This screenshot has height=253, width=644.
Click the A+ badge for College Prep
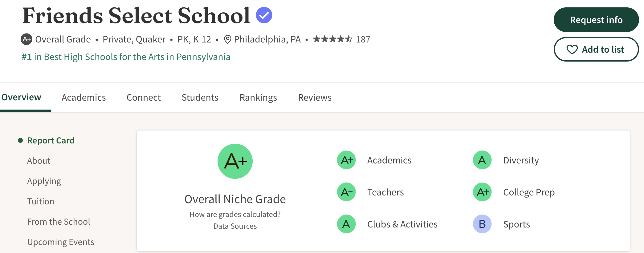(482, 192)
